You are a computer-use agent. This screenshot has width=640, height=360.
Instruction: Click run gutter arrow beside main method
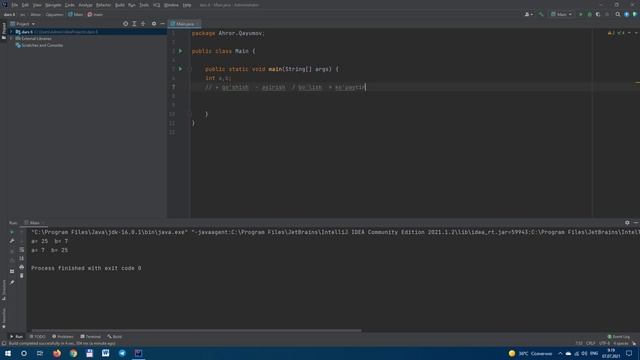180,69
